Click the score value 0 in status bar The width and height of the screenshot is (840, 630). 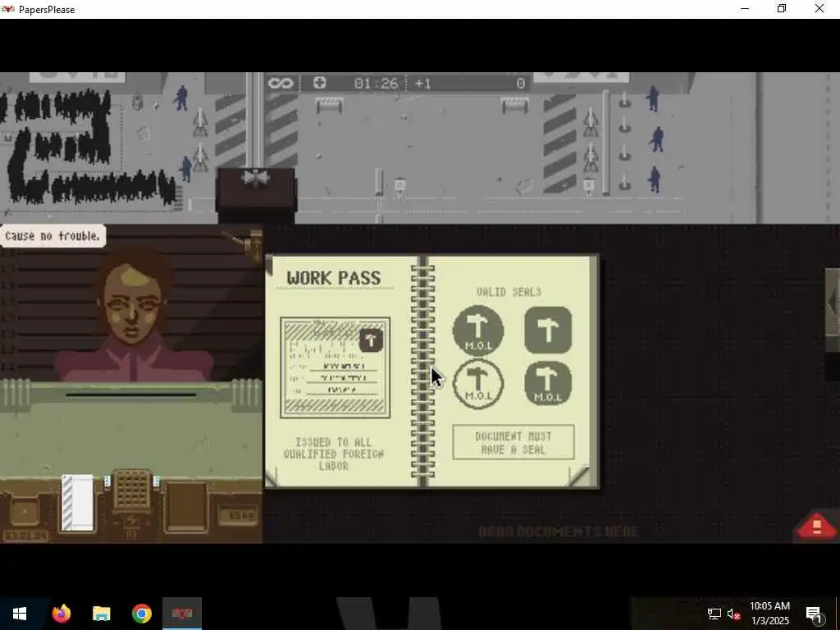pos(520,84)
